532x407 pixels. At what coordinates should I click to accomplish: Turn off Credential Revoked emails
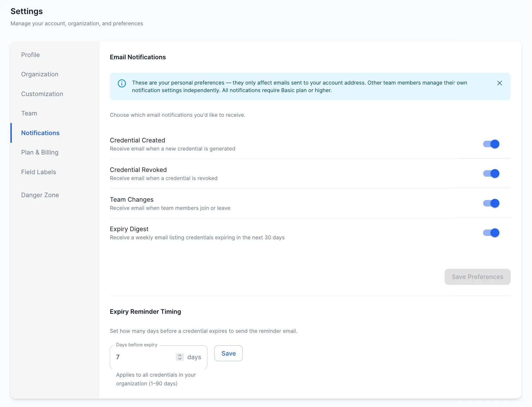click(x=491, y=173)
